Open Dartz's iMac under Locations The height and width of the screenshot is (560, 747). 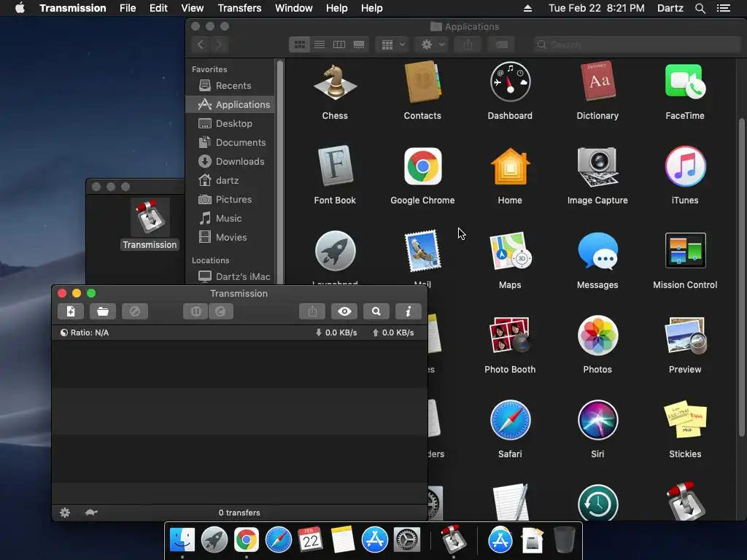point(230,276)
